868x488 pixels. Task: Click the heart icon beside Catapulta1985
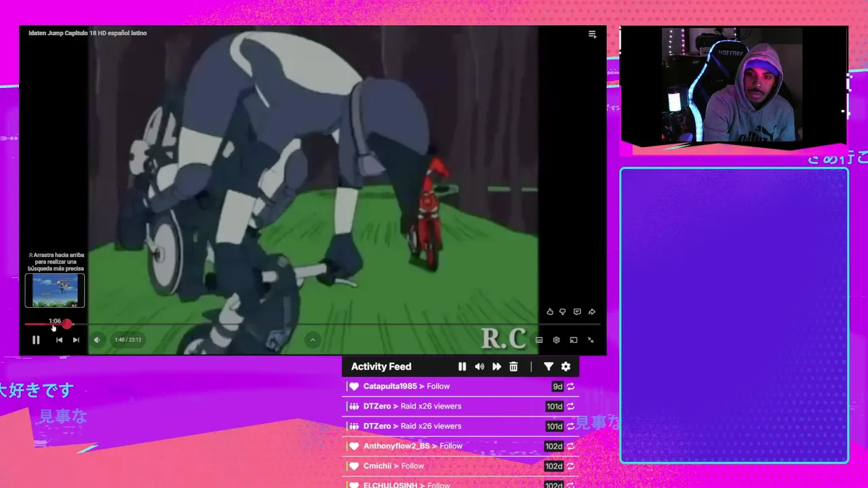click(x=353, y=386)
